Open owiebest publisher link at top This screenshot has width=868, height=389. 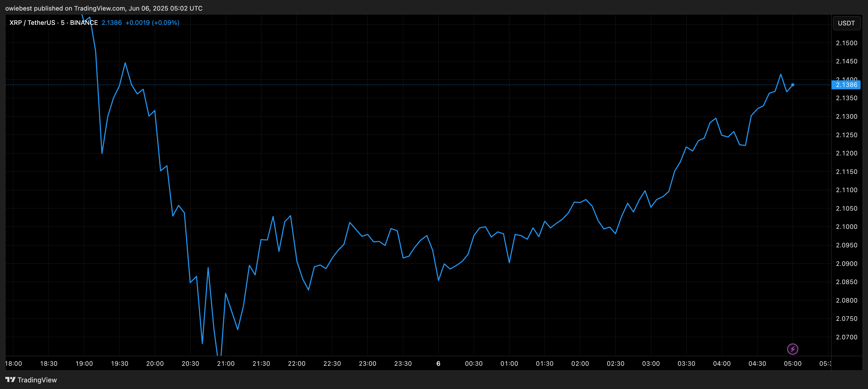pyautogui.click(x=19, y=8)
